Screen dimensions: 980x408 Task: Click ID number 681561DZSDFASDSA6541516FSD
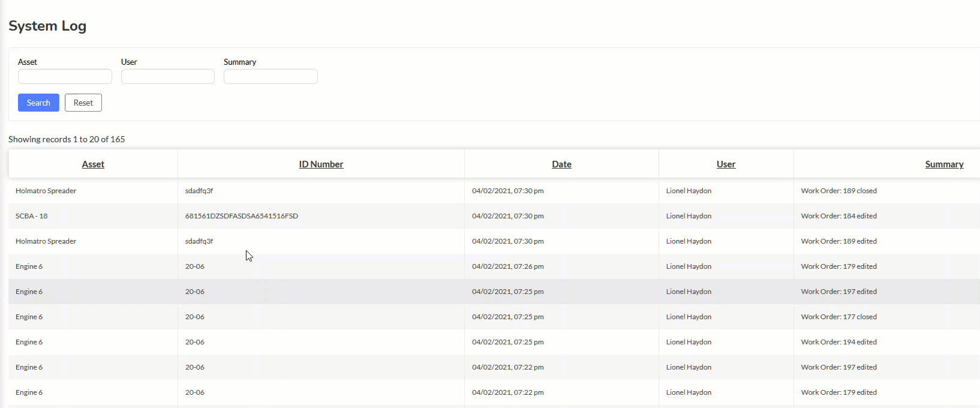click(x=242, y=216)
